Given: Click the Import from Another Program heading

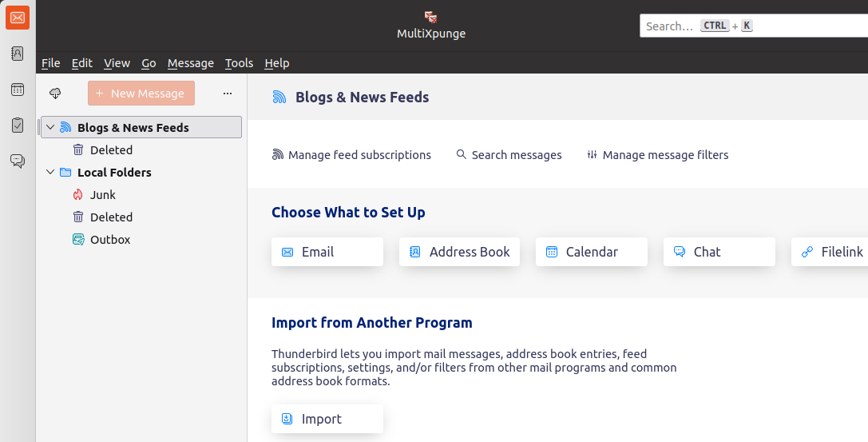Looking at the screenshot, I should click(x=372, y=322).
